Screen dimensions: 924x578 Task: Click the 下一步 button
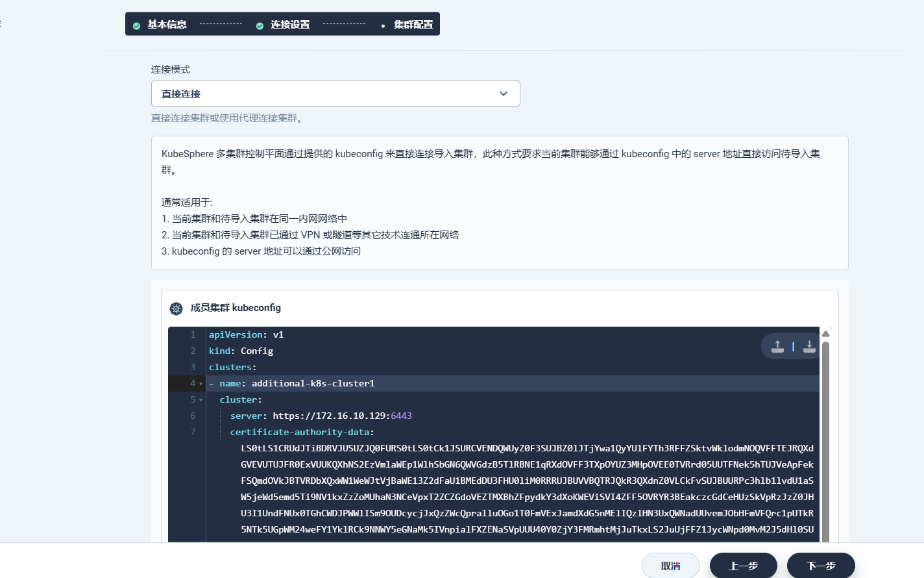821,566
